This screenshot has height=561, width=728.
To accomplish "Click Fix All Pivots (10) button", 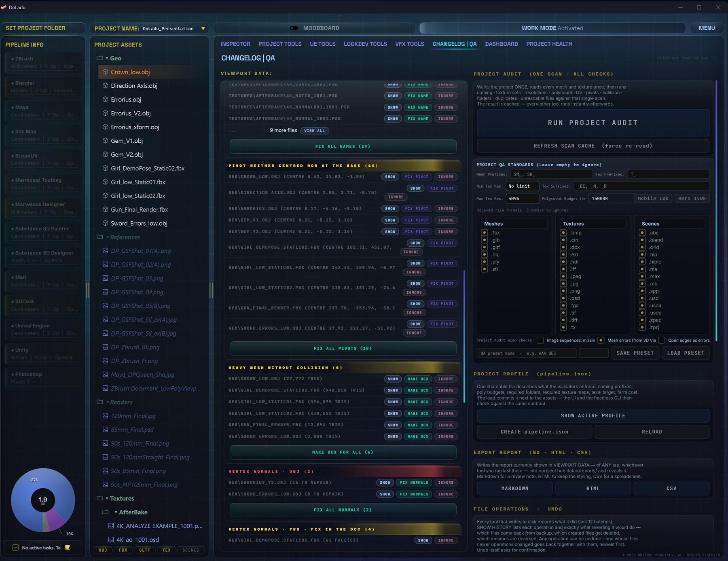I will [x=343, y=348].
